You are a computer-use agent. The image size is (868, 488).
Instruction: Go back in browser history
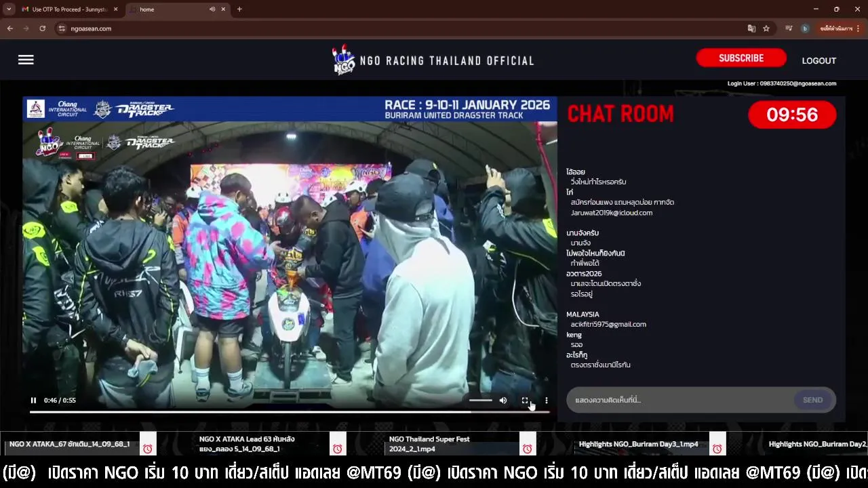click(x=10, y=28)
